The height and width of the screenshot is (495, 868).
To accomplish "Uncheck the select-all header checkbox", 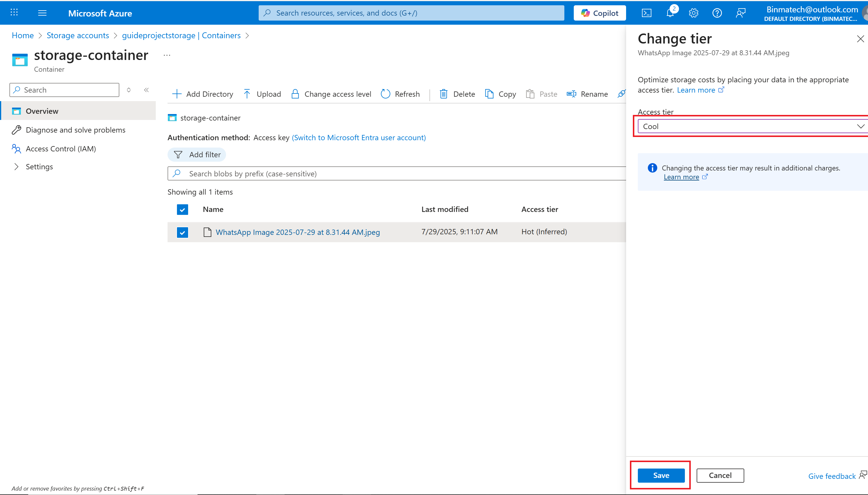I will 183,209.
